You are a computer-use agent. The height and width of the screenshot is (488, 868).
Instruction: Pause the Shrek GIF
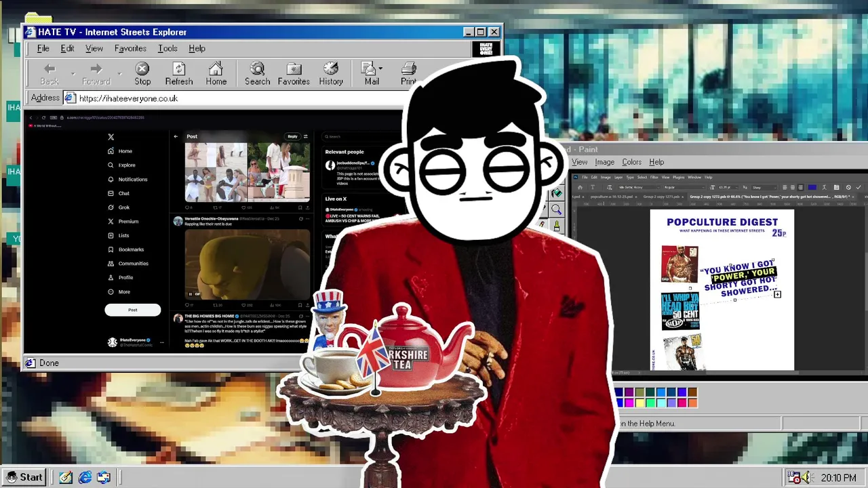point(191,294)
